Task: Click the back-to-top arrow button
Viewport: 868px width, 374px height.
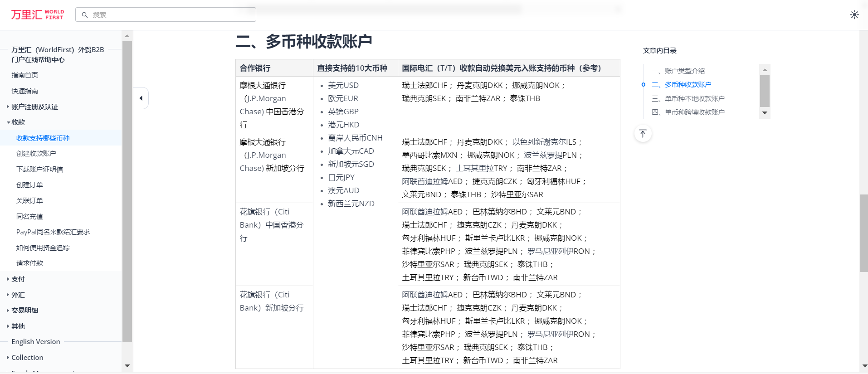Action: click(643, 133)
